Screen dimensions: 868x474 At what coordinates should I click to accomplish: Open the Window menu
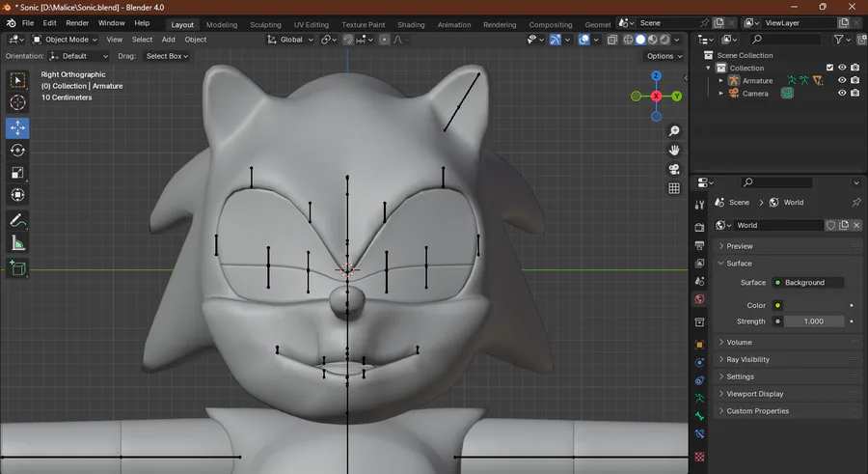[x=111, y=23]
